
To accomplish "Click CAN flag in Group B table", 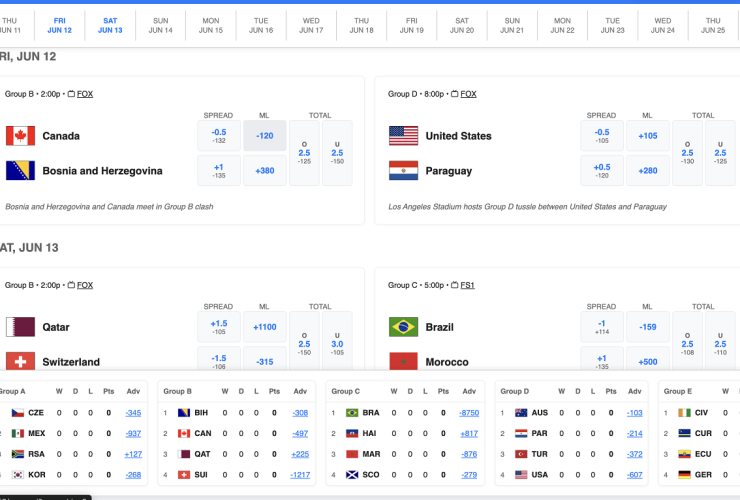I will tap(184, 433).
